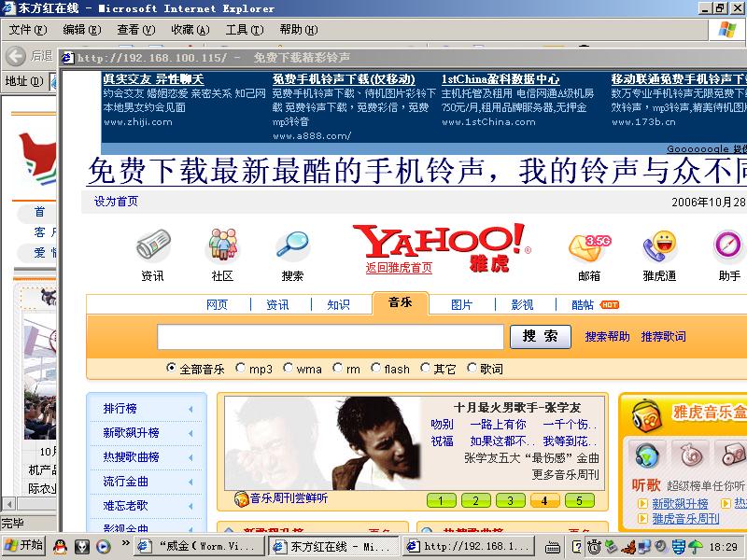Open QQ penguin quick launch icon
Image resolution: width=747 pixels, height=560 pixels.
(x=60, y=547)
